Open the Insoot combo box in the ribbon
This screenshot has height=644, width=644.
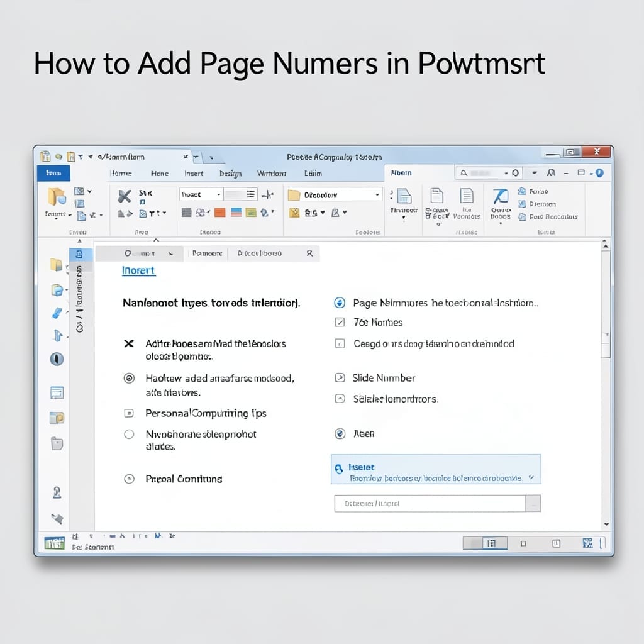[201, 194]
